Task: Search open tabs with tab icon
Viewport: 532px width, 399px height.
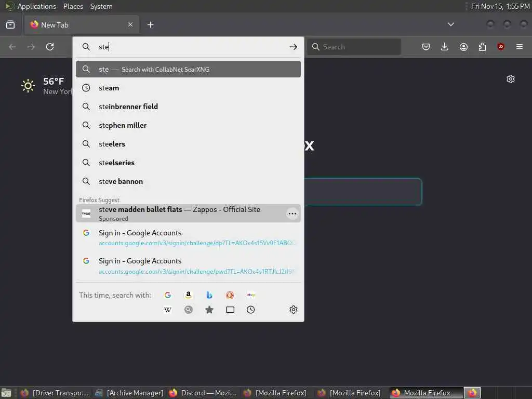Action: (230, 310)
